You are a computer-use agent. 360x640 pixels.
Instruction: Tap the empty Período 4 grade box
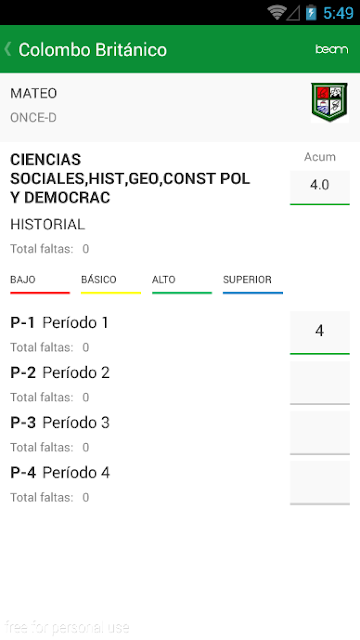pyautogui.click(x=320, y=483)
